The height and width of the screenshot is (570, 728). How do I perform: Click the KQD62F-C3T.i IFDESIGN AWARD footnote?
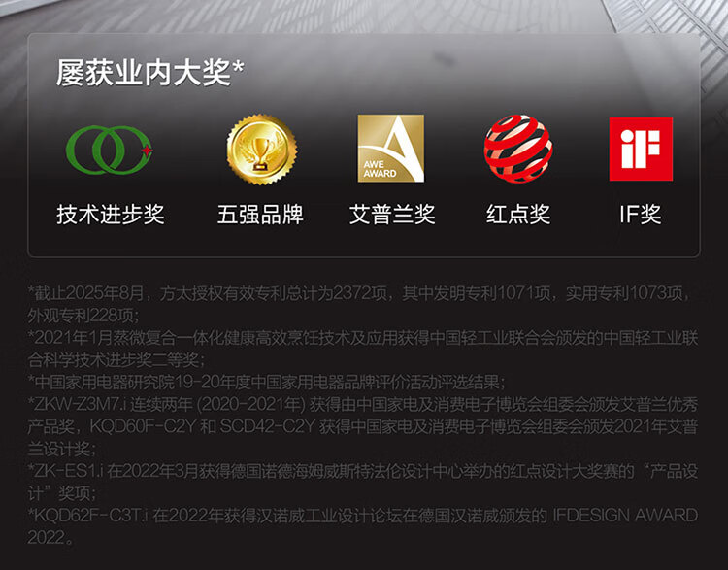click(x=363, y=526)
